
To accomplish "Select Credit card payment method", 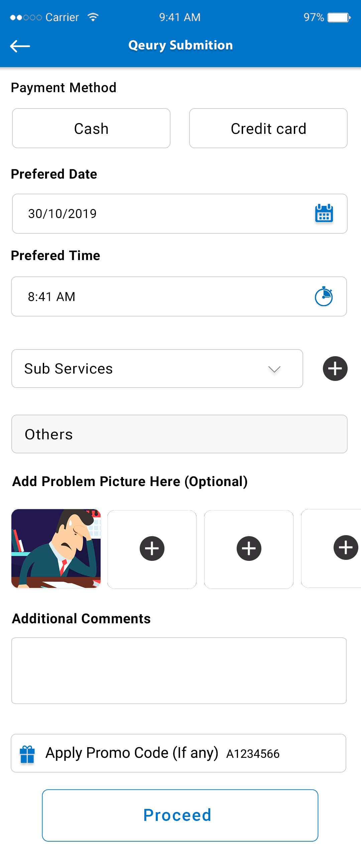I will coord(268,129).
